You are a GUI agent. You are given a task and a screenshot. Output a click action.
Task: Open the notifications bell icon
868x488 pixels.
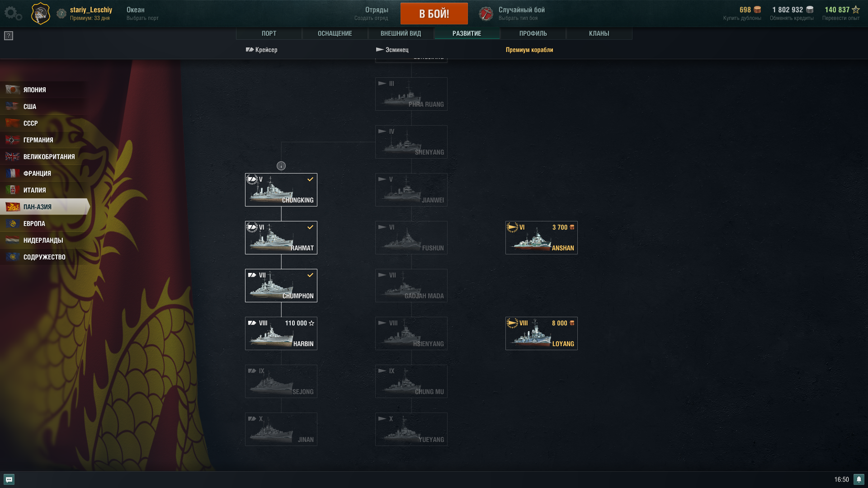click(x=859, y=479)
